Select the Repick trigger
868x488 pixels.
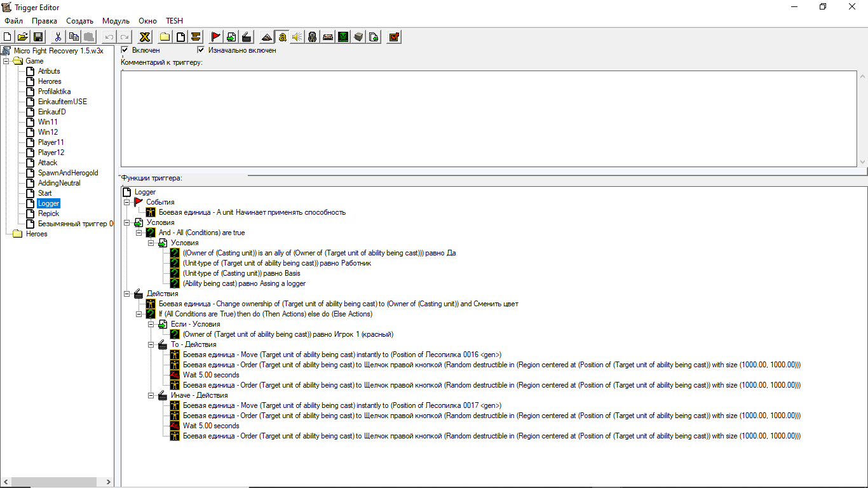[x=48, y=213]
